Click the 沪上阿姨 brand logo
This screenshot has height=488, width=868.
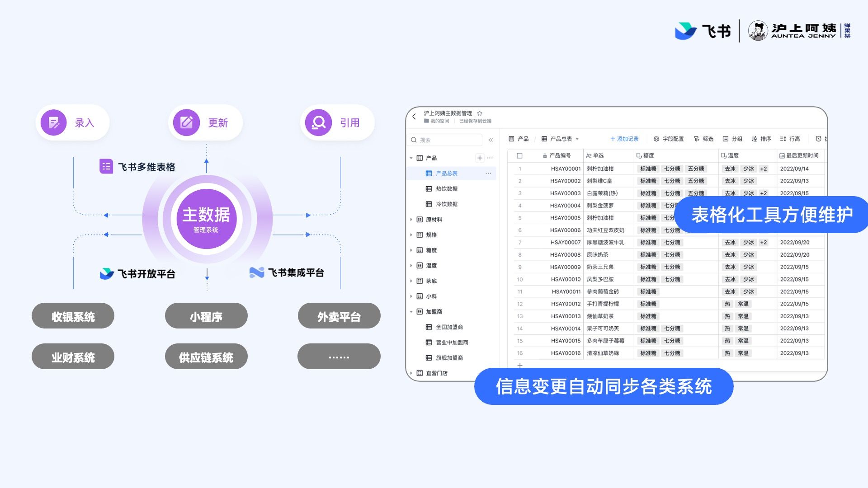tap(799, 31)
